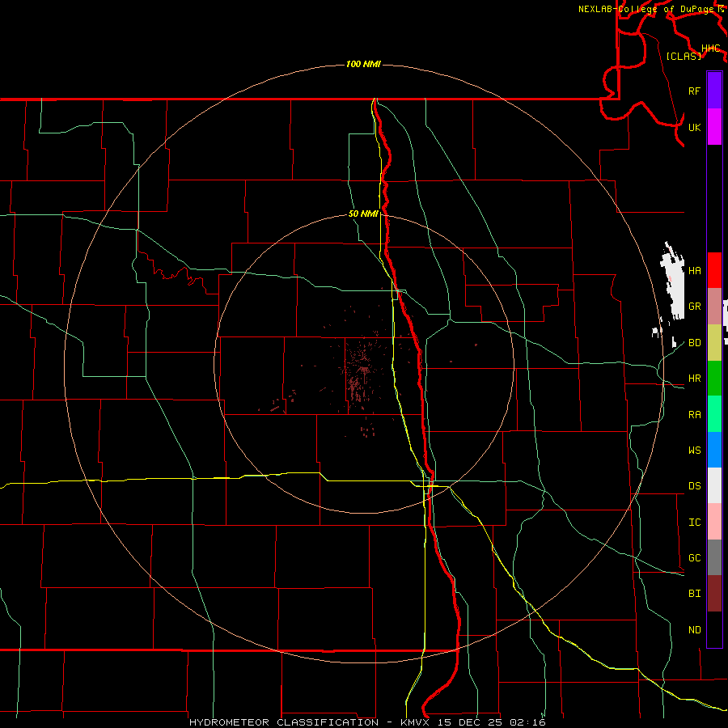This screenshot has width=728, height=728.
Task: Click the HA red legend swatch
Action: pyautogui.click(x=714, y=270)
